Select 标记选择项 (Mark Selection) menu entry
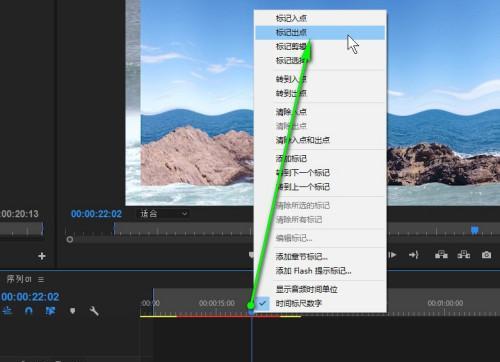The height and width of the screenshot is (362, 500). (320, 60)
